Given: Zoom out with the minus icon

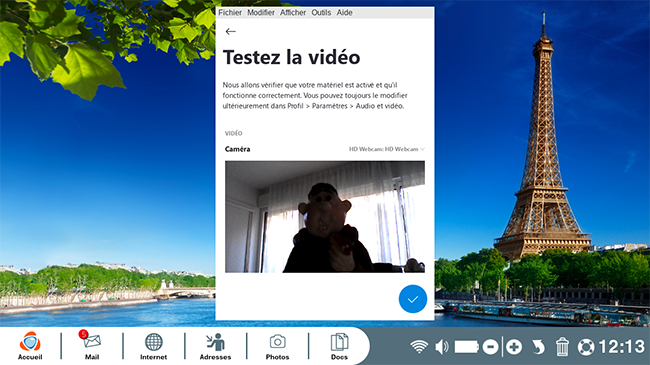Looking at the screenshot, I should (490, 347).
